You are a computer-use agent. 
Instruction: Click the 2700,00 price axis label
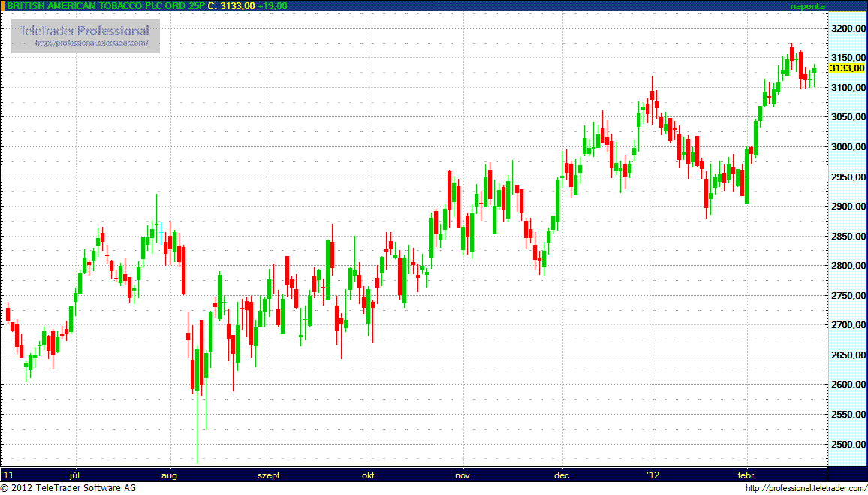[x=848, y=325]
